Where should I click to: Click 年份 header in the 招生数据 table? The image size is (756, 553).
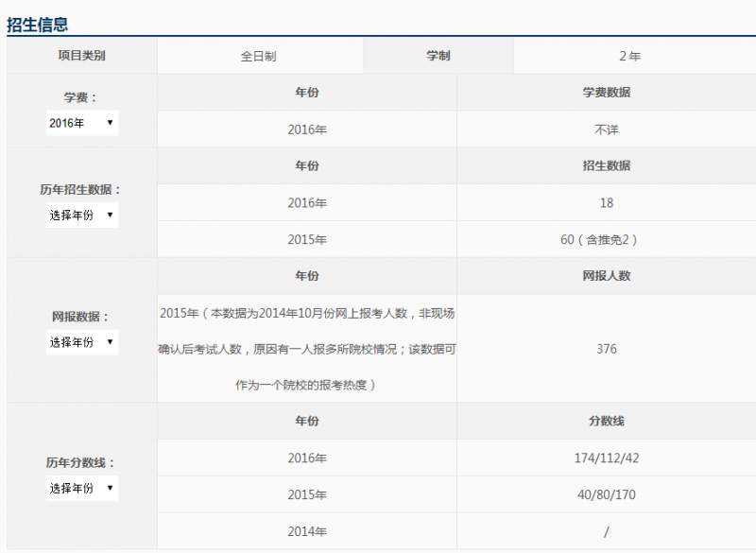coord(307,165)
